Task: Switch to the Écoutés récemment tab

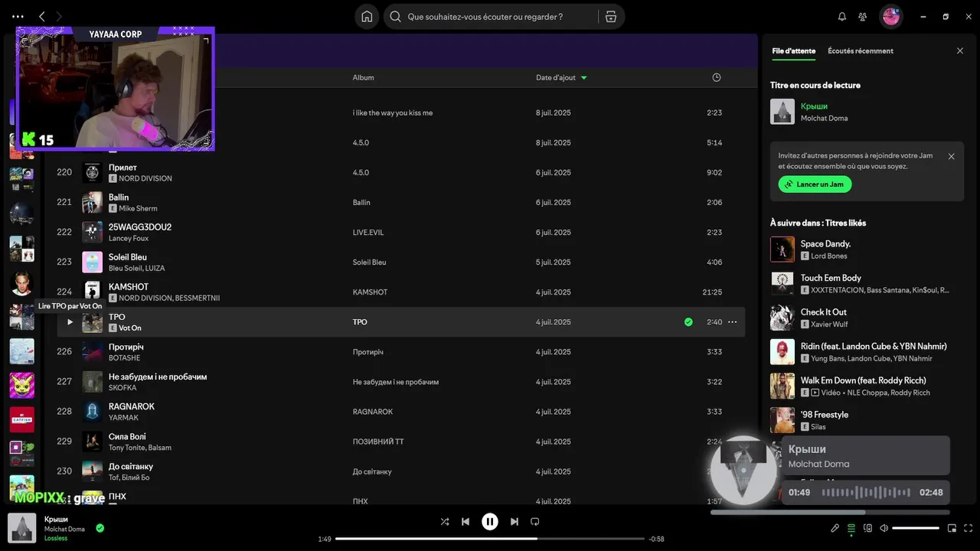Action: coord(861,51)
